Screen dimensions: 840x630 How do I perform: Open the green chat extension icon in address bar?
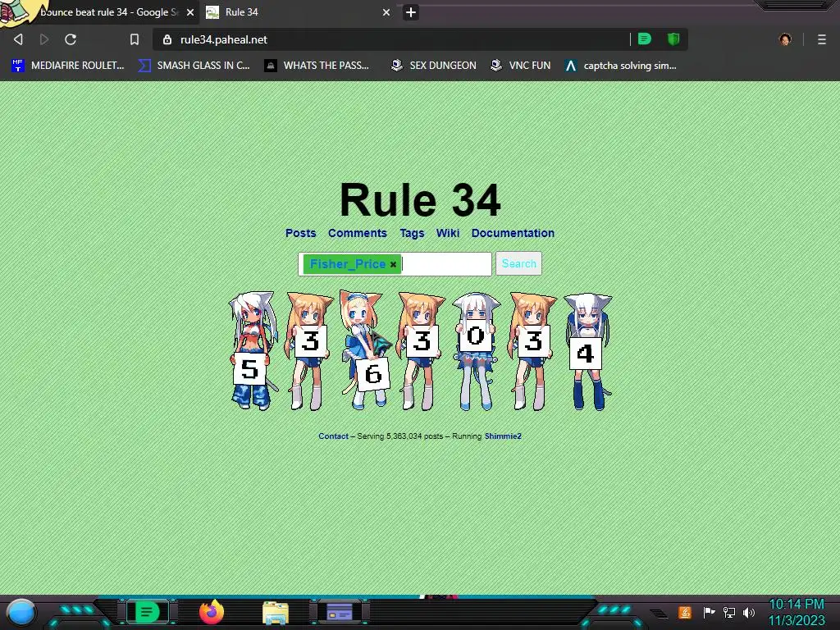point(645,39)
